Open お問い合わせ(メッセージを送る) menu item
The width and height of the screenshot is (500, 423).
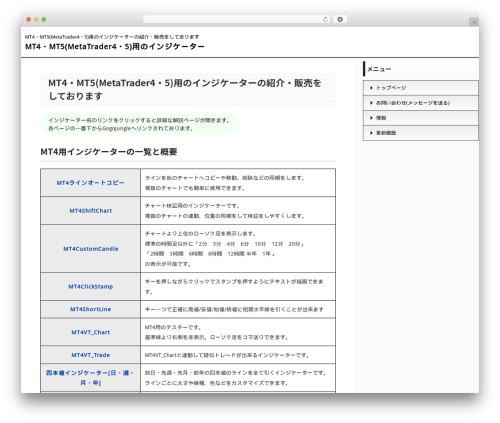(421, 103)
